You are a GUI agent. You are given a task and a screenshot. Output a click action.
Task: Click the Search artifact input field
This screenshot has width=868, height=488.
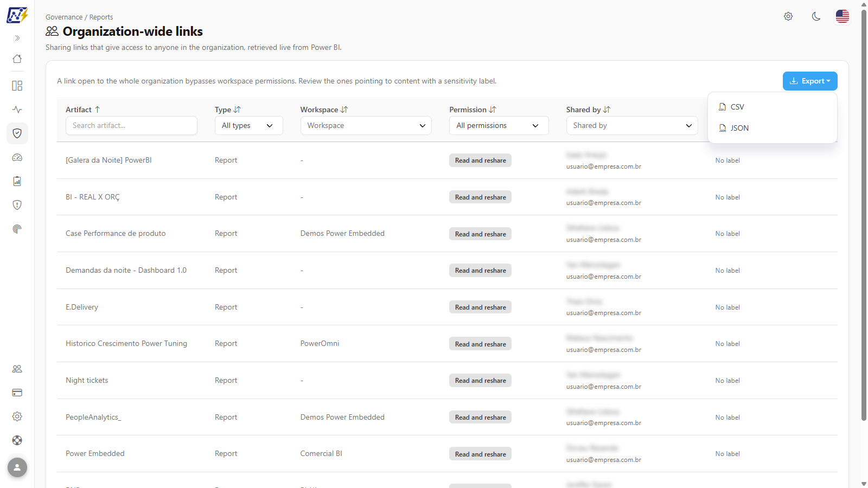(x=131, y=125)
